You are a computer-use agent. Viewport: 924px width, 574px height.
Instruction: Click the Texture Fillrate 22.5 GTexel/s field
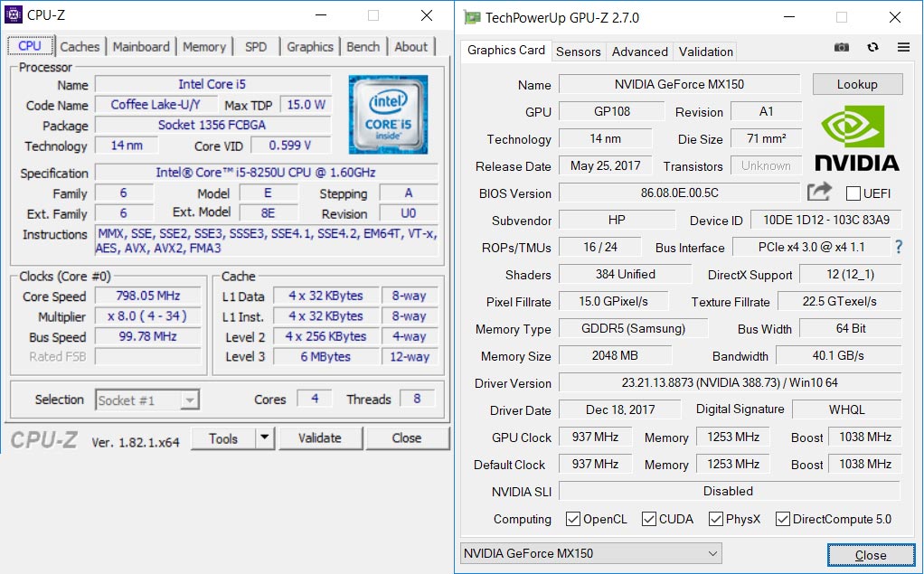tap(840, 301)
